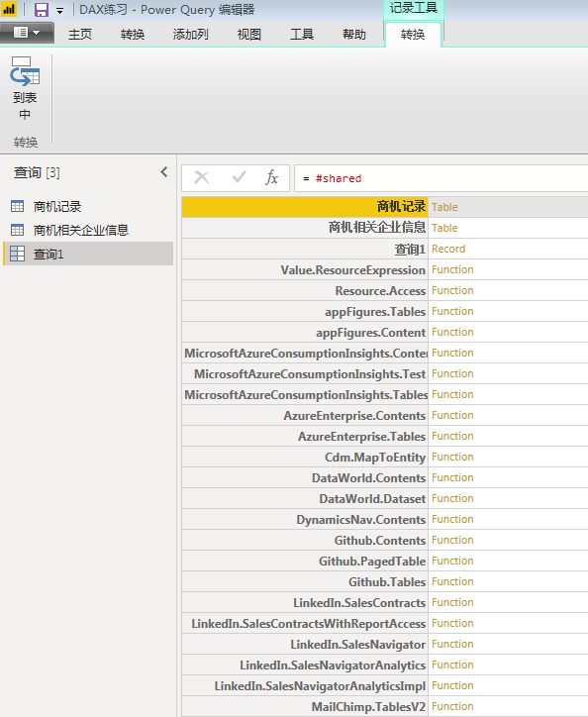Convert record with 到表中 button
Viewport: 588px width, 717px height.
pos(25,88)
